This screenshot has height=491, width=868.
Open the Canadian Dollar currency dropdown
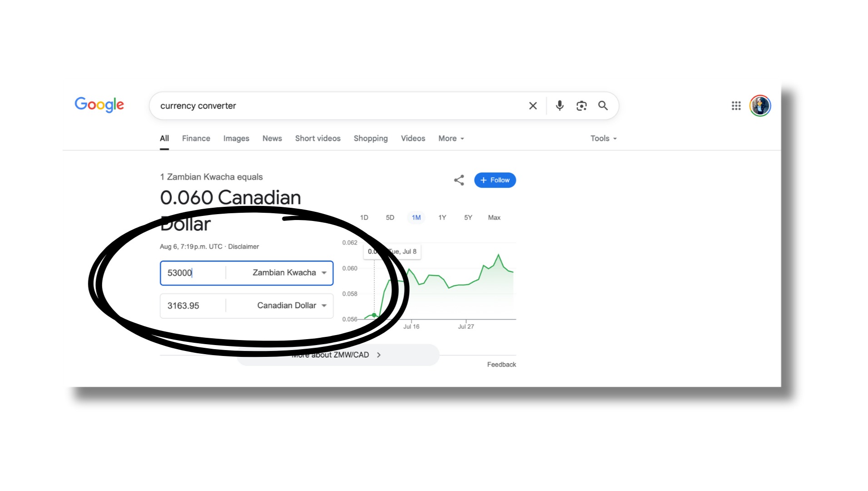[x=291, y=306]
